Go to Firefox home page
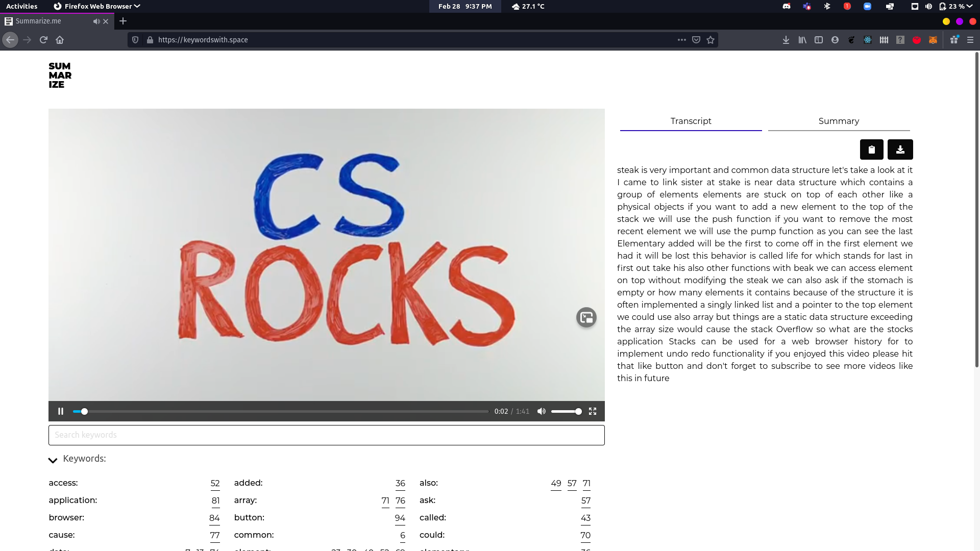The image size is (980, 551). (x=60, y=40)
